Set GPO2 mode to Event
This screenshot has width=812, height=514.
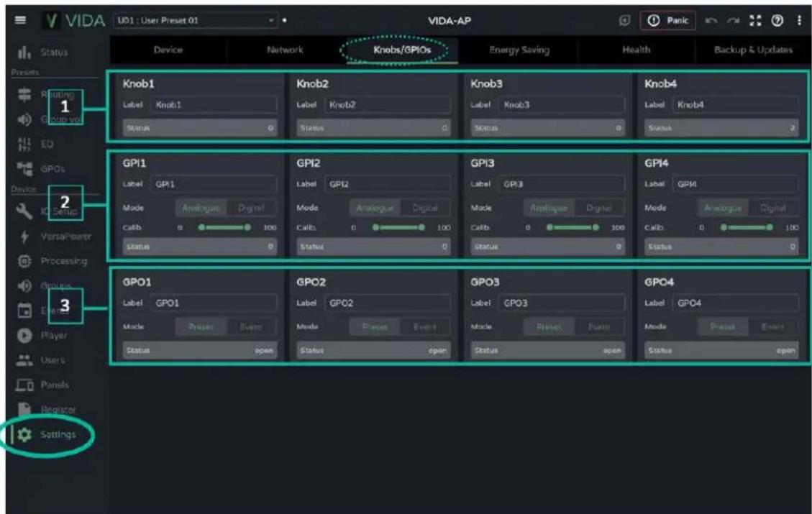[x=424, y=327]
